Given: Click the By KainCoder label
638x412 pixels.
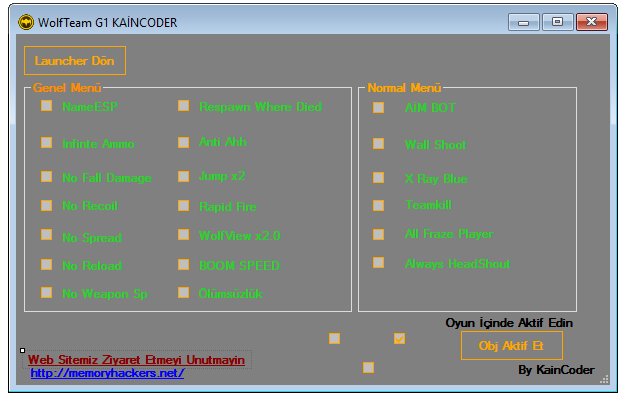Looking at the screenshot, I should point(556,370).
